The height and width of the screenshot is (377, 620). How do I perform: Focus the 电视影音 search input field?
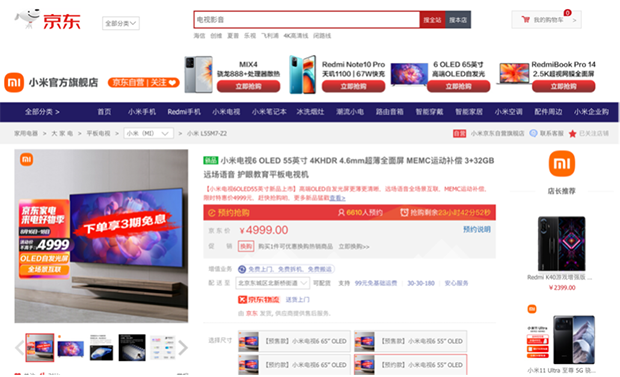(x=306, y=19)
